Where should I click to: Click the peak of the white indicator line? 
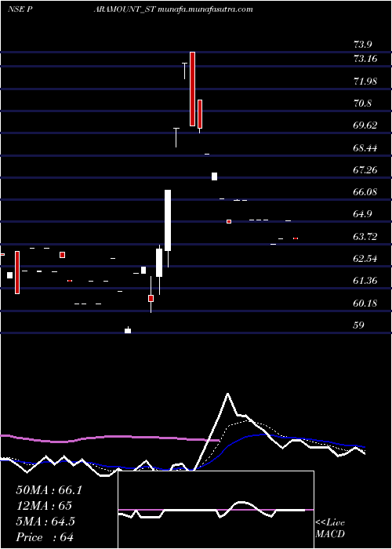pyautogui.click(x=228, y=394)
